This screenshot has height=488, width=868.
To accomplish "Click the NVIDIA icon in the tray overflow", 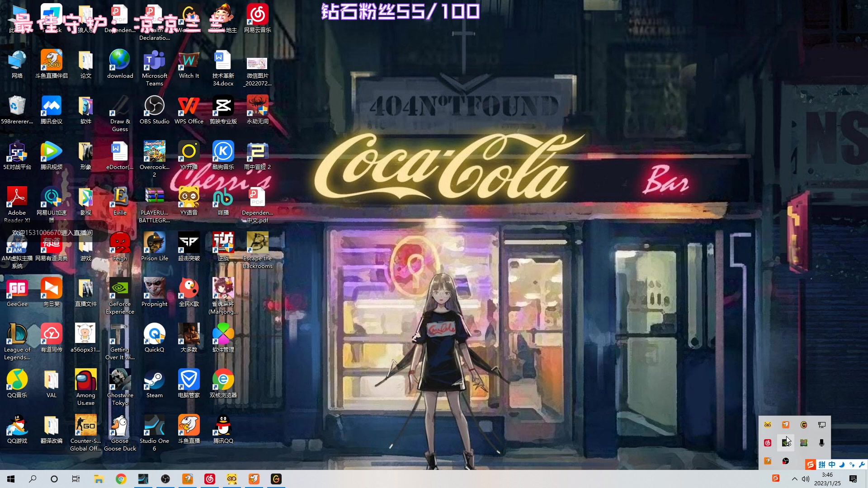I will click(x=786, y=443).
